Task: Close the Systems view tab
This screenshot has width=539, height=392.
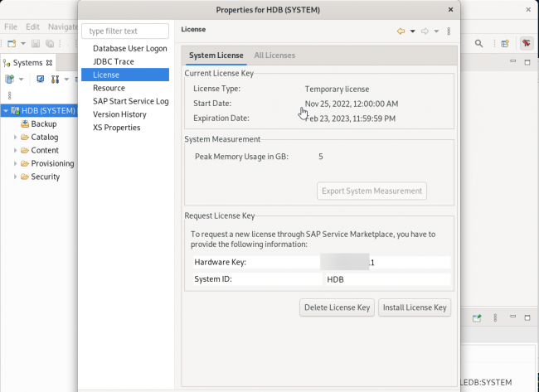Action: [49, 62]
